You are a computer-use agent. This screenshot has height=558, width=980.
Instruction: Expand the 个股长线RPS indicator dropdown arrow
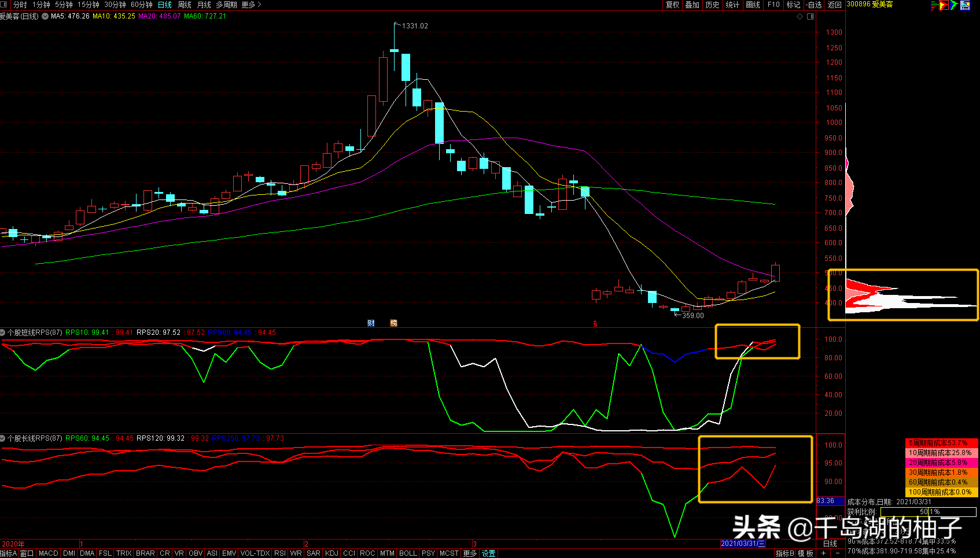click(x=3, y=438)
